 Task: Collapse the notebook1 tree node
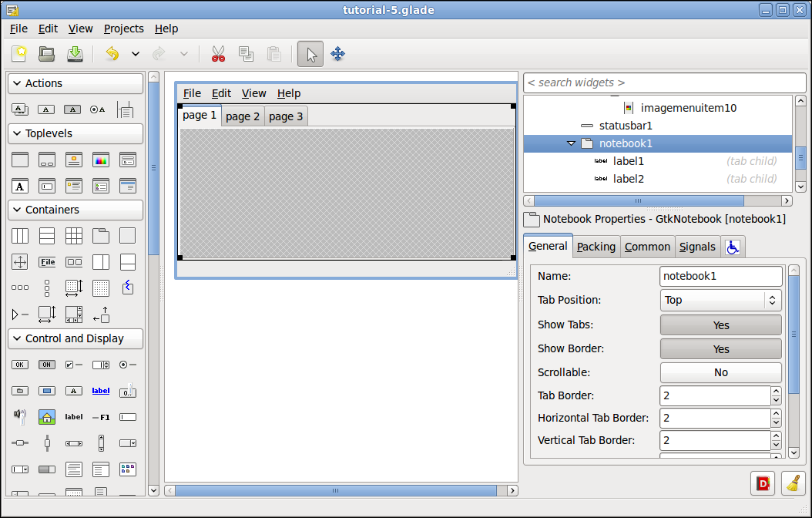pos(571,143)
